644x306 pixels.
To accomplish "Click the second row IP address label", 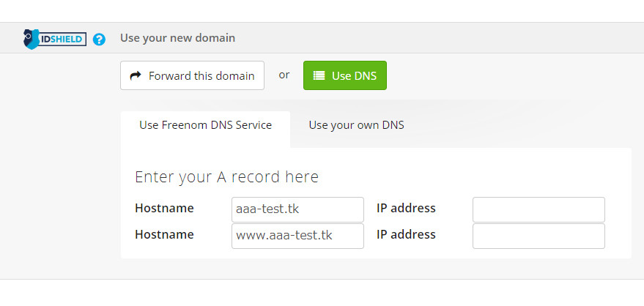I will (x=406, y=234).
